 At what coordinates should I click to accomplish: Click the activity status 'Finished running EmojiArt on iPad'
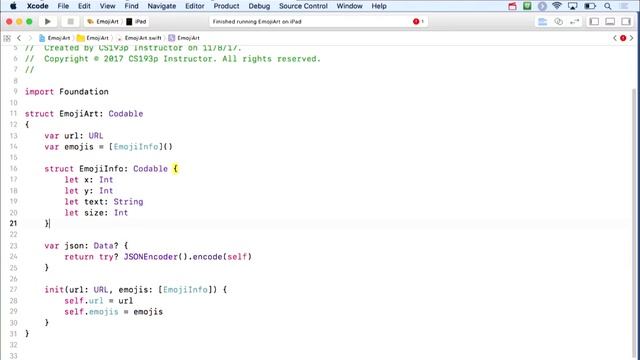257,22
